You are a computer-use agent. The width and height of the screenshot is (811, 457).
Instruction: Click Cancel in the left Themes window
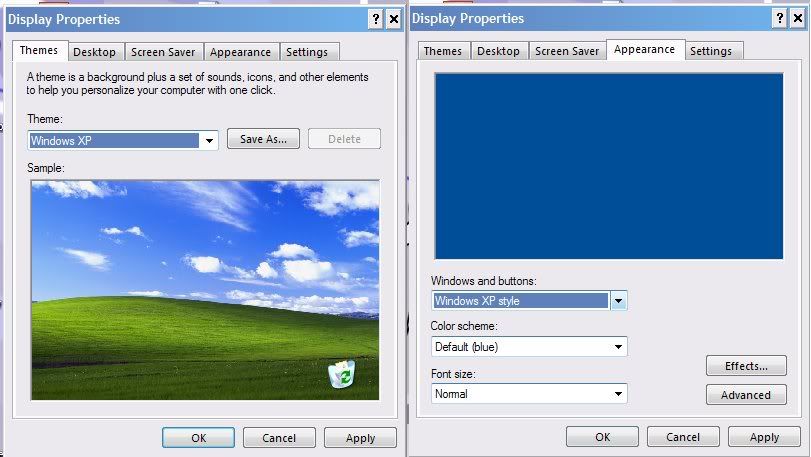(x=279, y=438)
